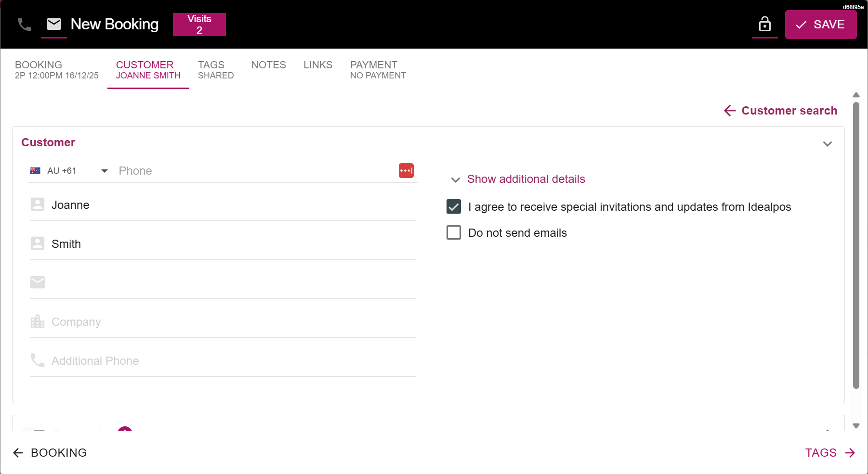Image resolution: width=868 pixels, height=474 pixels.
Task: Go back to Customer search
Action: click(780, 111)
